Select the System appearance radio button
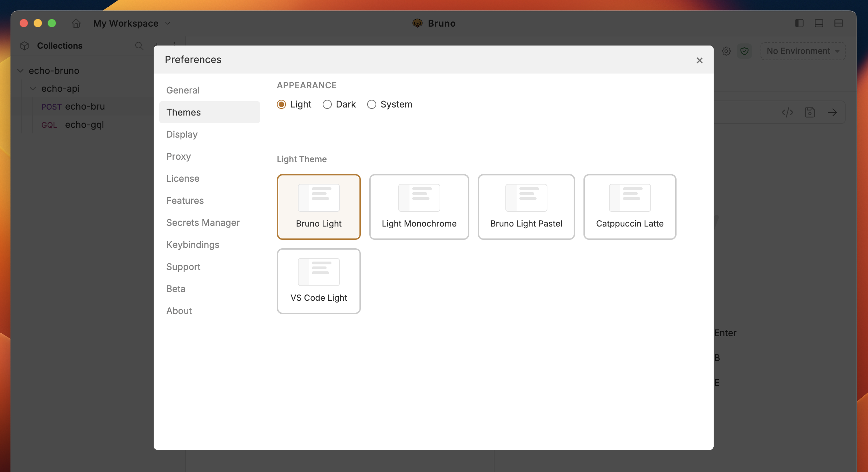Viewport: 868px width, 472px height. 372,104
